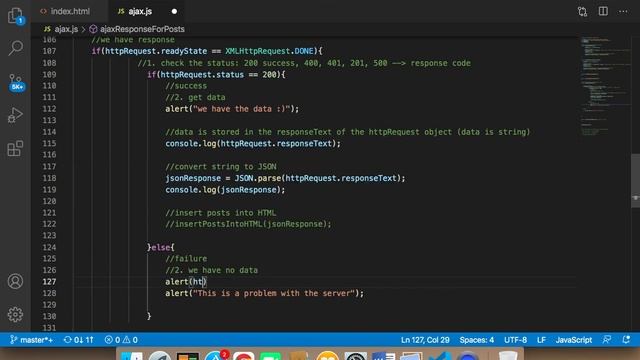The image size is (640, 360).
Task: Synchronize changes 0↓ 1↑ in status bar
Action: tap(79, 340)
